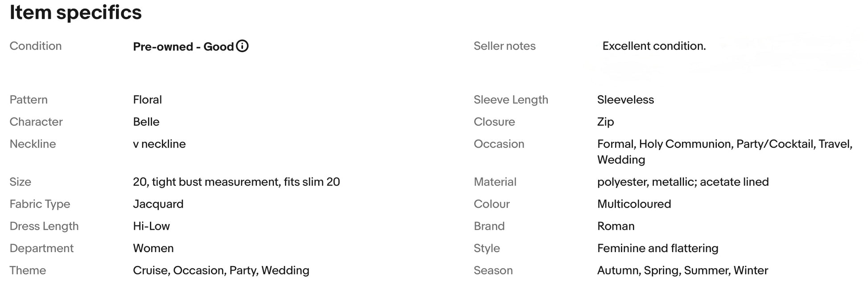Viewport: 868px width, 294px height.
Task: Click the polyester, metallic material value
Action: pos(682,182)
